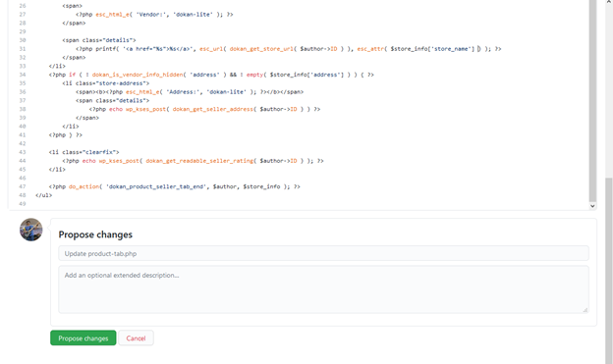The width and height of the screenshot is (613, 364).
Task: Click 'Vendor:' esc_html_e text on line 27
Action: 151,15
